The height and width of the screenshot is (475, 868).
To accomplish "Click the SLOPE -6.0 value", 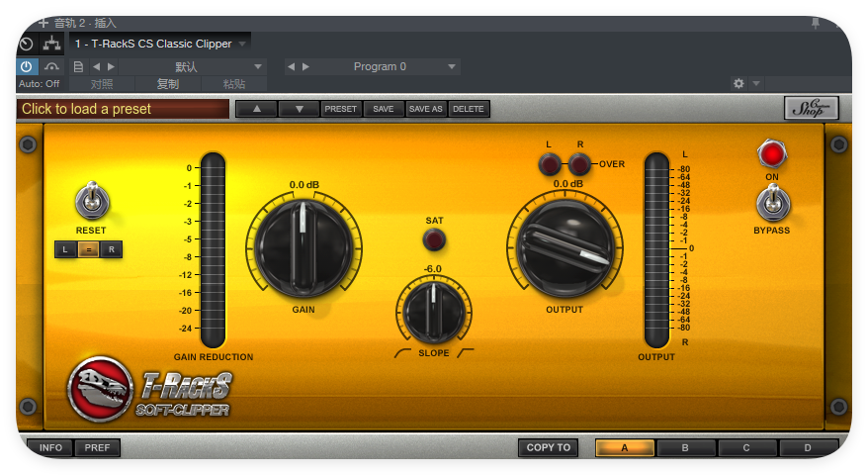I will 433,269.
